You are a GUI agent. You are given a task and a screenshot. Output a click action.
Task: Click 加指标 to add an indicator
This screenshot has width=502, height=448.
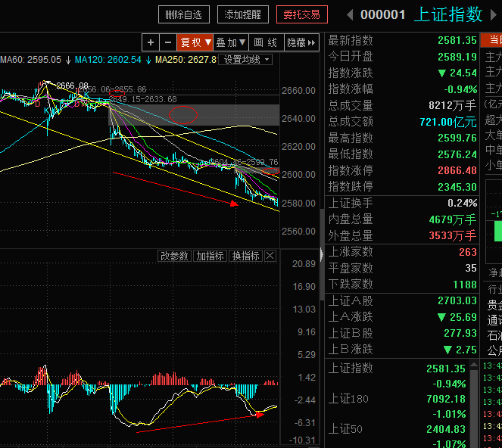point(210,257)
